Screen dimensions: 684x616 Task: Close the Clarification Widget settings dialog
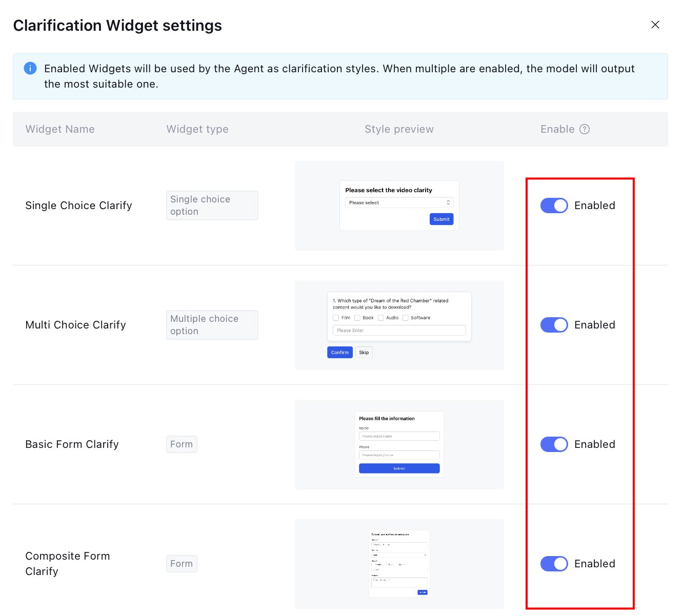point(655,25)
